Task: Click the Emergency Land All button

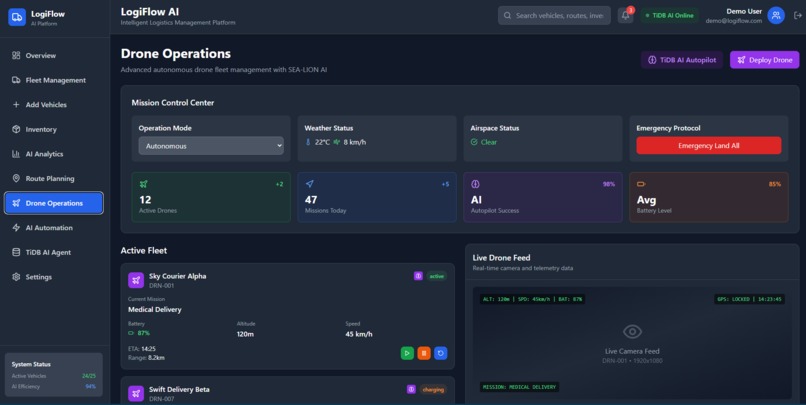Action: click(x=708, y=145)
